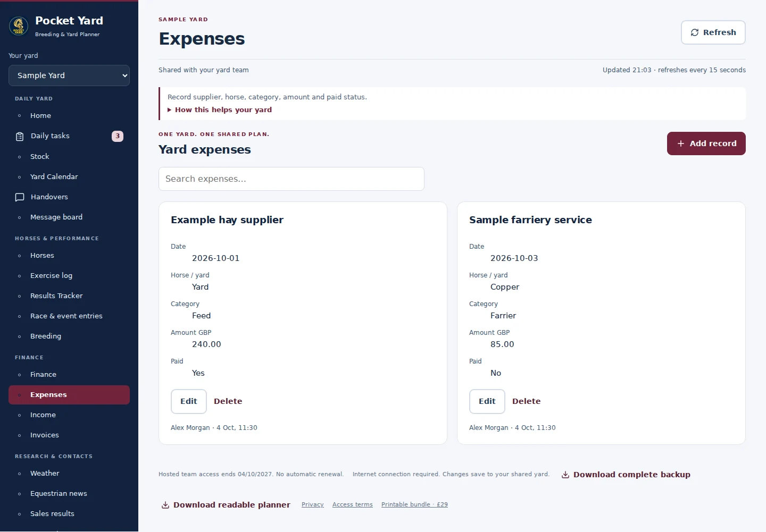The height and width of the screenshot is (532, 766).
Task: Open the Access terms link
Action: (352, 505)
